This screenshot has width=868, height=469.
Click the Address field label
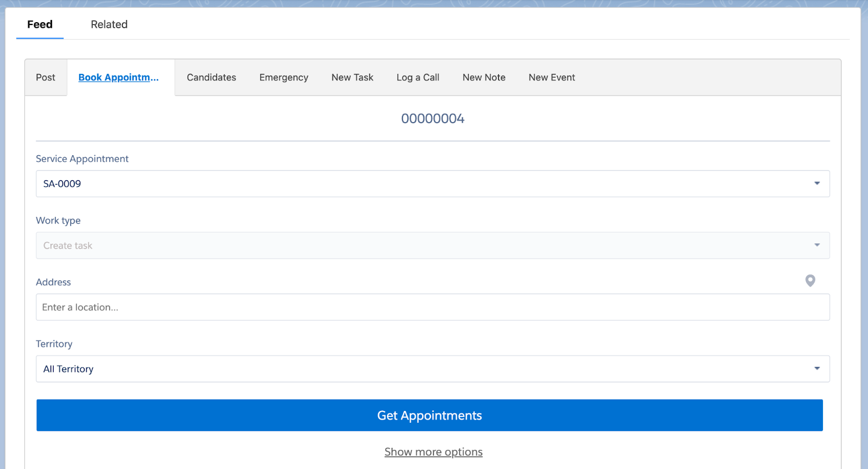[x=53, y=282]
